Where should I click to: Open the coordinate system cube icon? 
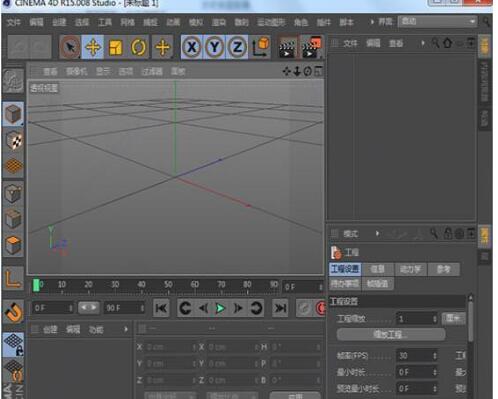click(x=260, y=47)
